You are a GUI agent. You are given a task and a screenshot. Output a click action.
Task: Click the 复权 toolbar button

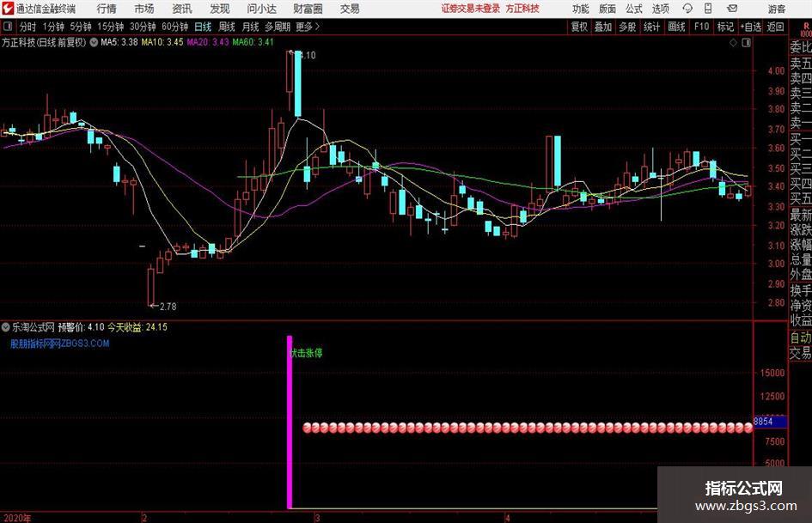pos(579,27)
